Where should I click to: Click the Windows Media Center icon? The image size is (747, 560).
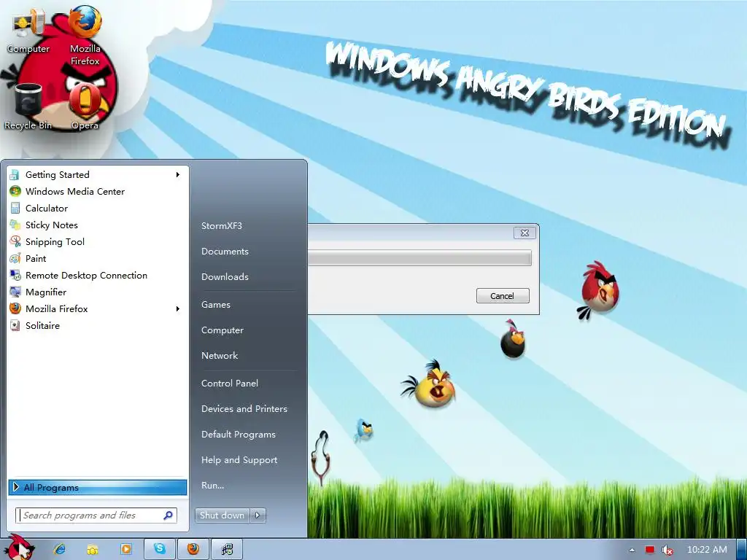tap(15, 192)
